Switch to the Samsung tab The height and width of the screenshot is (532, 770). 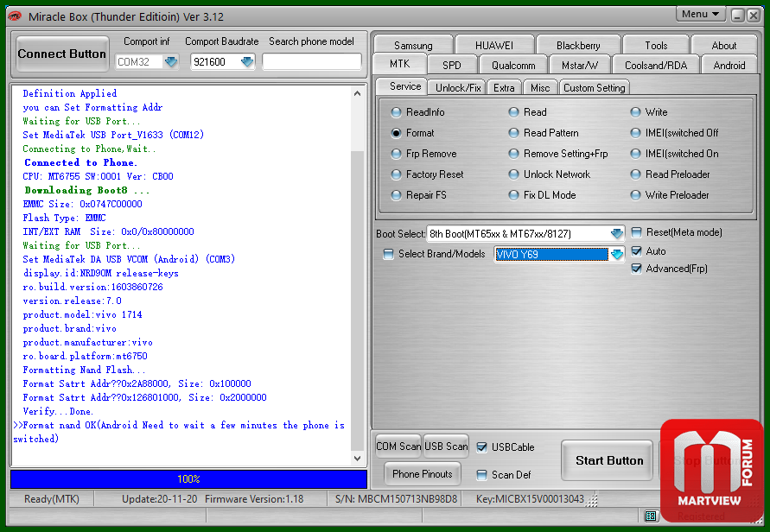[x=413, y=45]
